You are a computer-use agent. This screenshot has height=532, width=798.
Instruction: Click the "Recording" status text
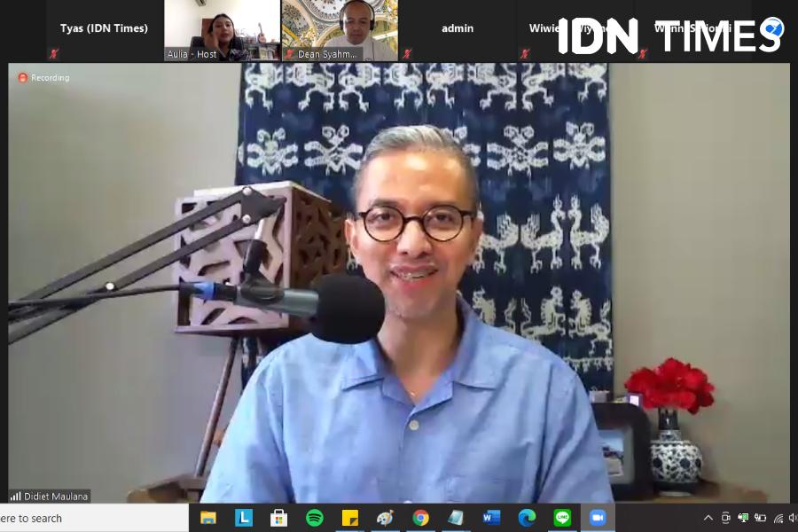click(x=50, y=78)
